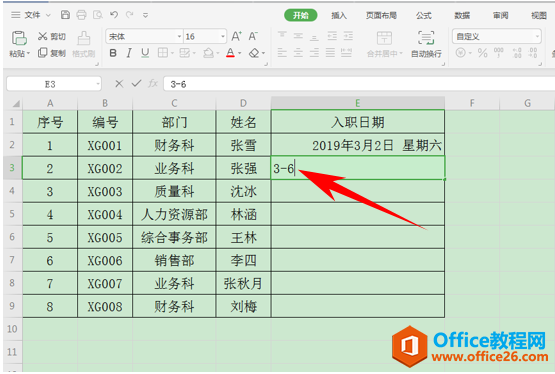555x374 pixels.
Task: Click the red font color icon
Action: 230,53
